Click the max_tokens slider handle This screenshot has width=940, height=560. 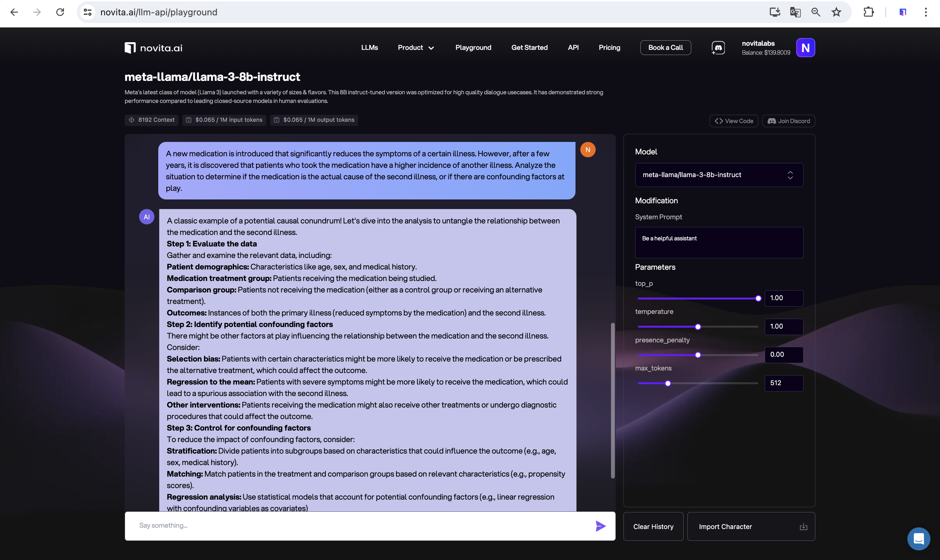[x=668, y=383]
